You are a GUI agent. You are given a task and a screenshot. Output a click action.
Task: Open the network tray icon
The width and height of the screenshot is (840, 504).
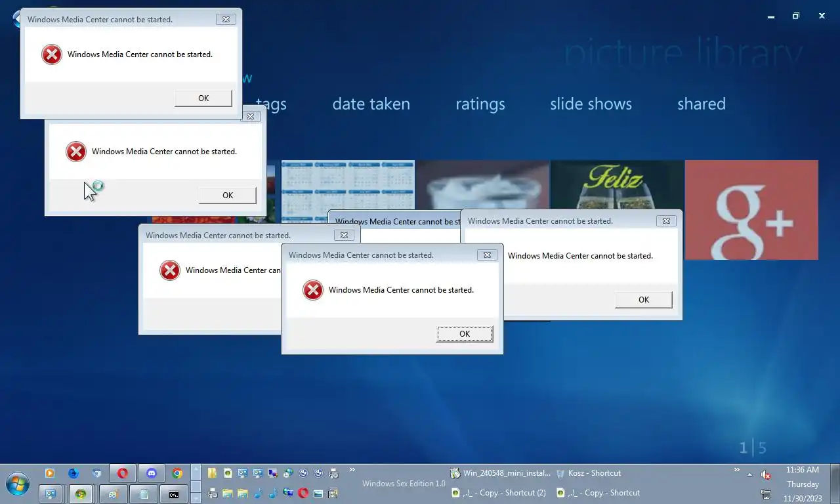click(x=765, y=493)
